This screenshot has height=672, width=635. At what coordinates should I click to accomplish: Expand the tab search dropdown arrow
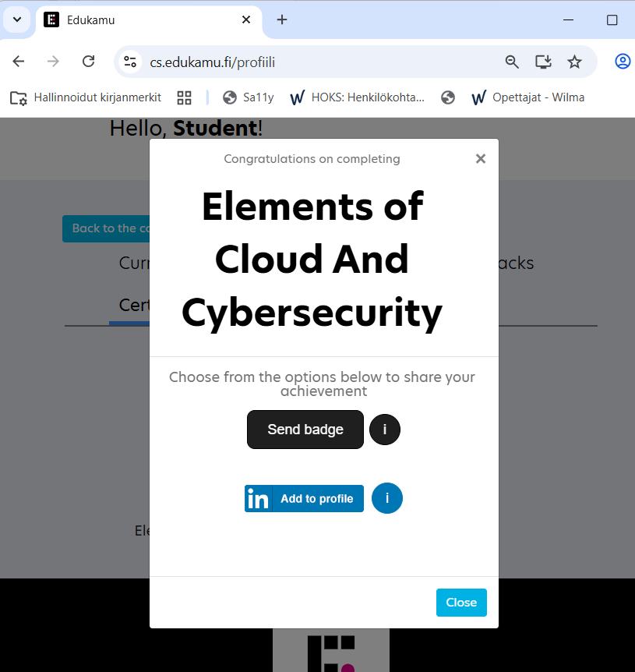point(17,19)
